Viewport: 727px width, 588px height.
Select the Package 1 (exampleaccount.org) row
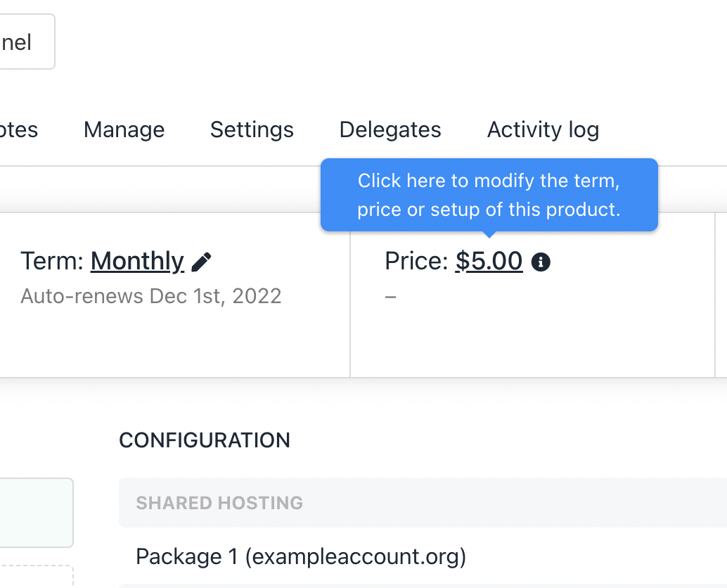point(301,557)
